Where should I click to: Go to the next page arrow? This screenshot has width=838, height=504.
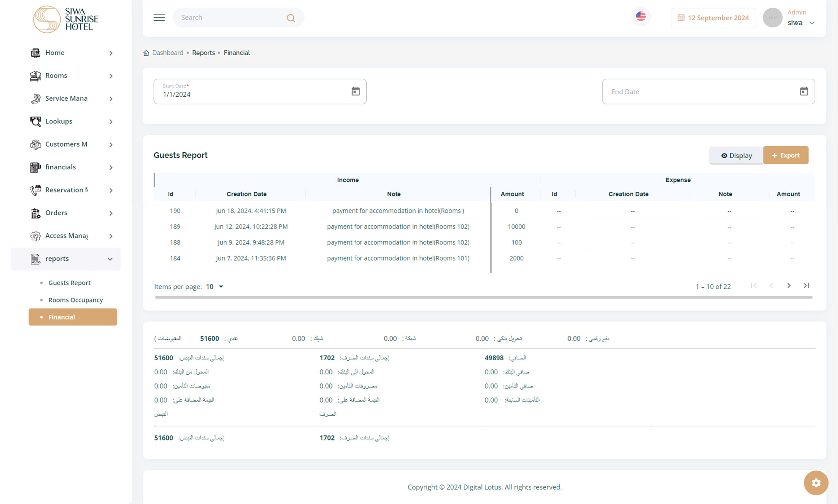coord(789,286)
